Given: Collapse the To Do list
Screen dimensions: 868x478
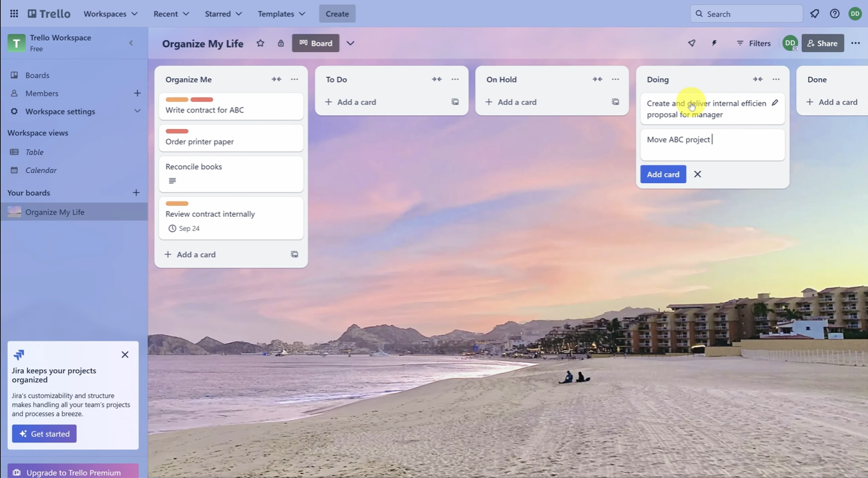Looking at the screenshot, I should pyautogui.click(x=437, y=79).
